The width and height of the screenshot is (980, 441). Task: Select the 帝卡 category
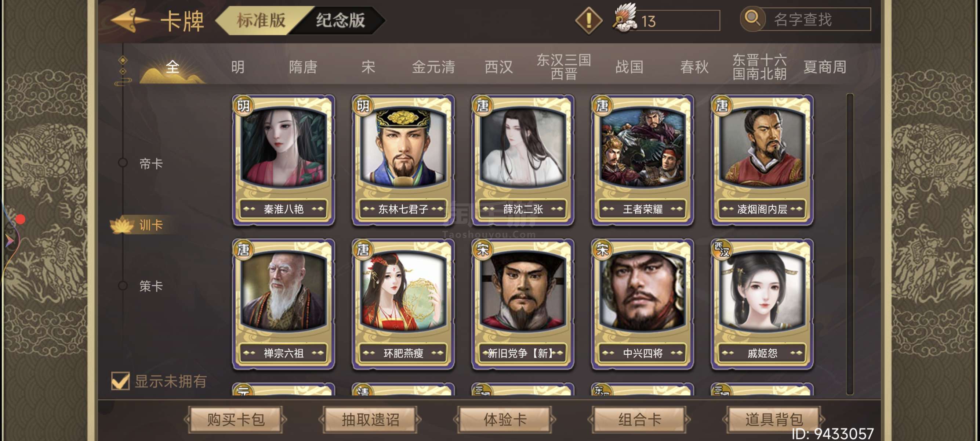(x=150, y=164)
